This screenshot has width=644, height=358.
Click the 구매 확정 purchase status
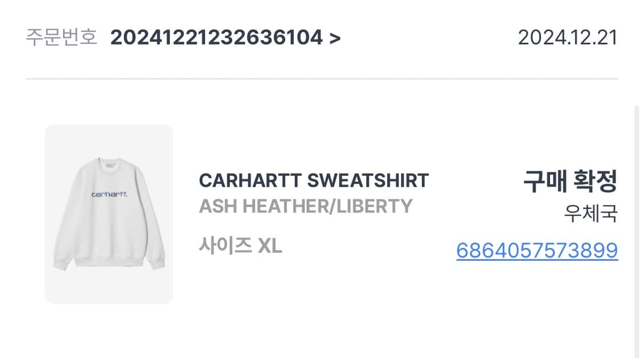570,182
